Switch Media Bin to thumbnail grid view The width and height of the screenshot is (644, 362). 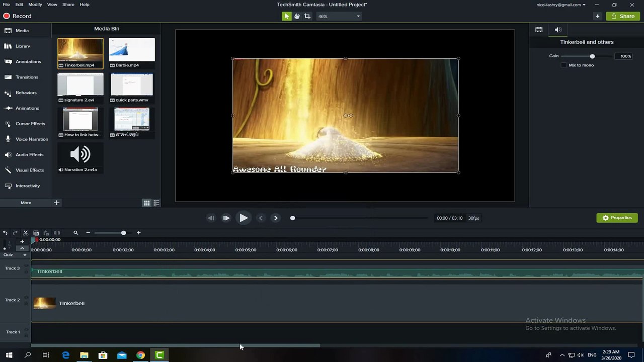pyautogui.click(x=146, y=203)
